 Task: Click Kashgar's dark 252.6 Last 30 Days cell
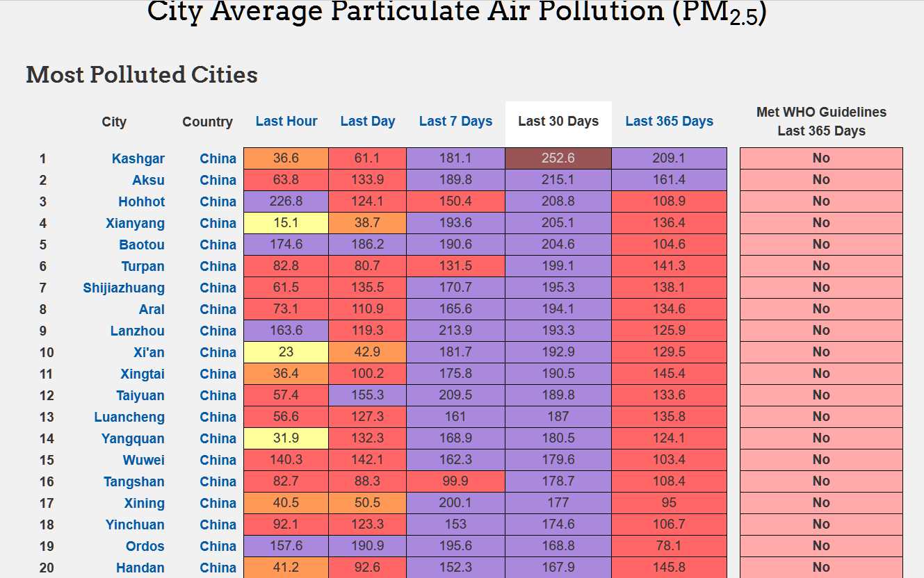[x=558, y=158]
